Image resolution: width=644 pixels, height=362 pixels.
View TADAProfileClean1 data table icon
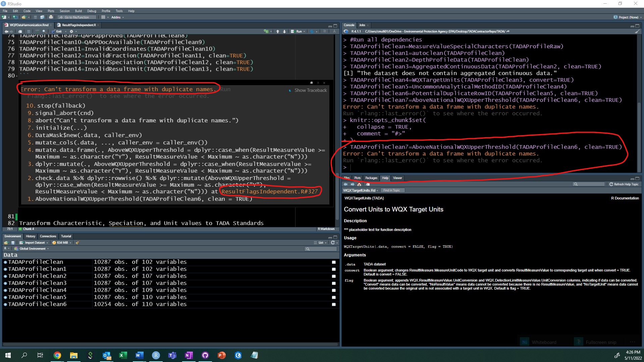[334, 269]
